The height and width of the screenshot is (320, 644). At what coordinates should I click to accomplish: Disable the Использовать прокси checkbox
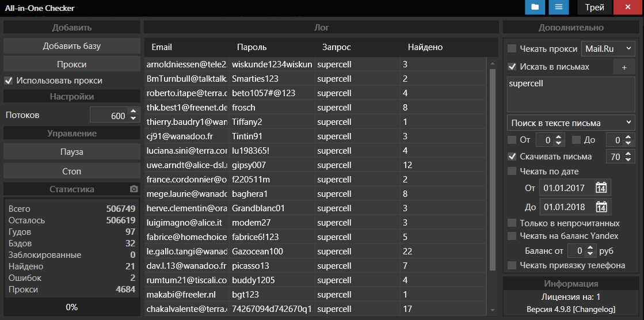coord(9,81)
